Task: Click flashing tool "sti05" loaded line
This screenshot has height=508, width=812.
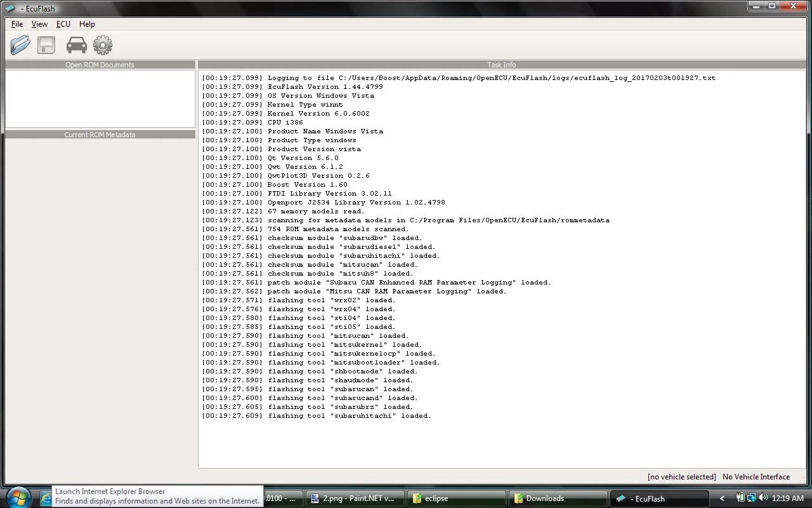Action: [x=299, y=327]
